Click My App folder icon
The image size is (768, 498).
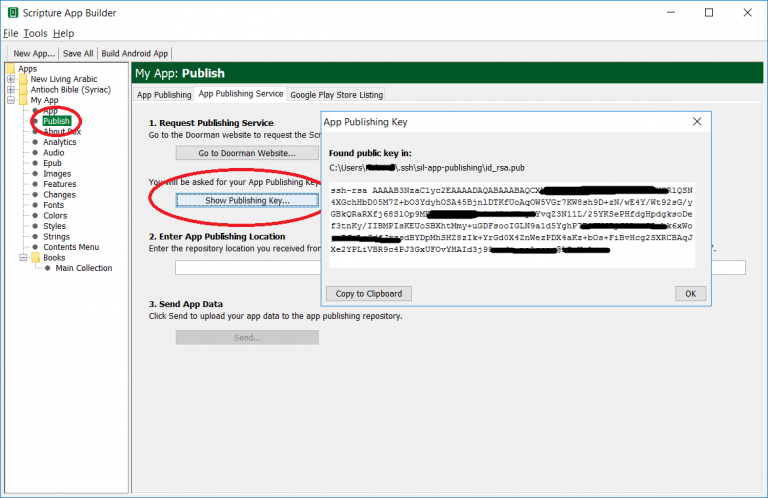23,100
